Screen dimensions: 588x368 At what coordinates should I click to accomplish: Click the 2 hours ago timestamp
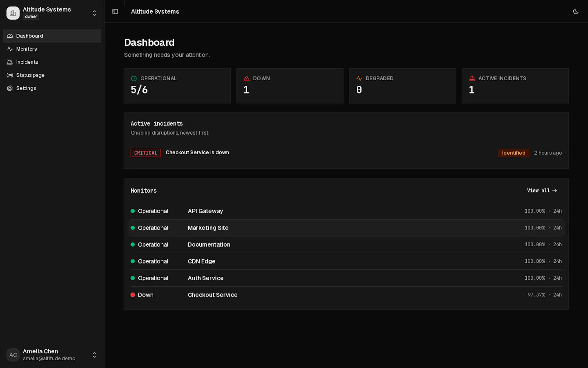548,153
